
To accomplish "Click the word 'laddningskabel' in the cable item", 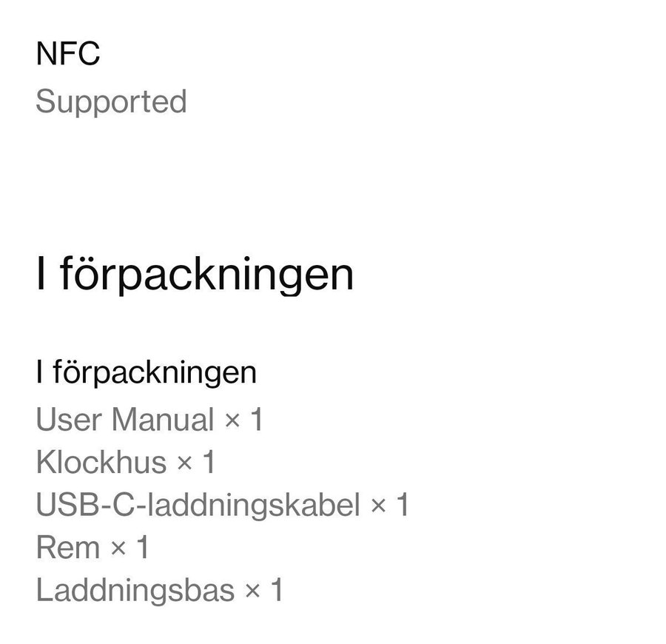I will (250, 506).
